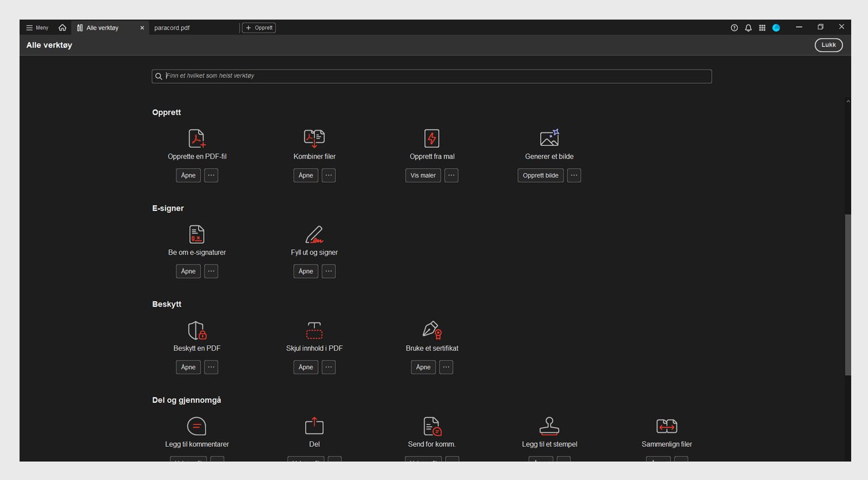Image resolution: width=868 pixels, height=480 pixels.
Task: Click the Fyll ut og signer icon
Action: 315,234
